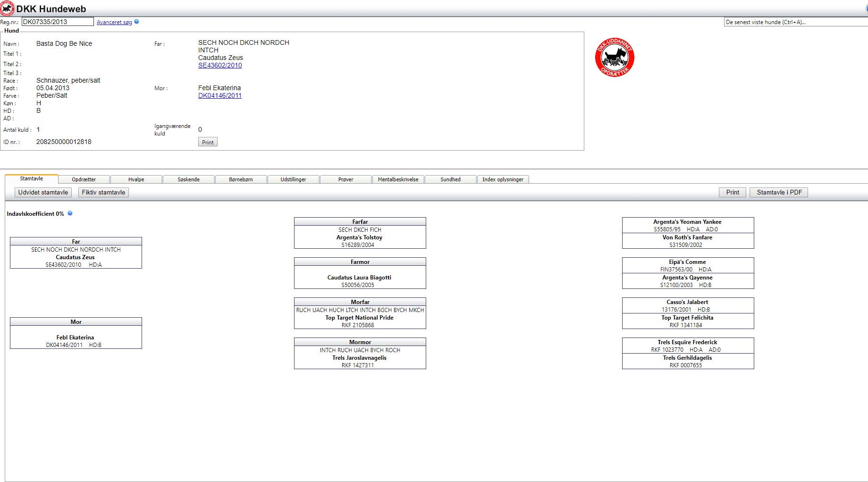Screen dimensions: 868x482
Task: Open mother's registration link DK04146/2011
Action: [x=220, y=95]
